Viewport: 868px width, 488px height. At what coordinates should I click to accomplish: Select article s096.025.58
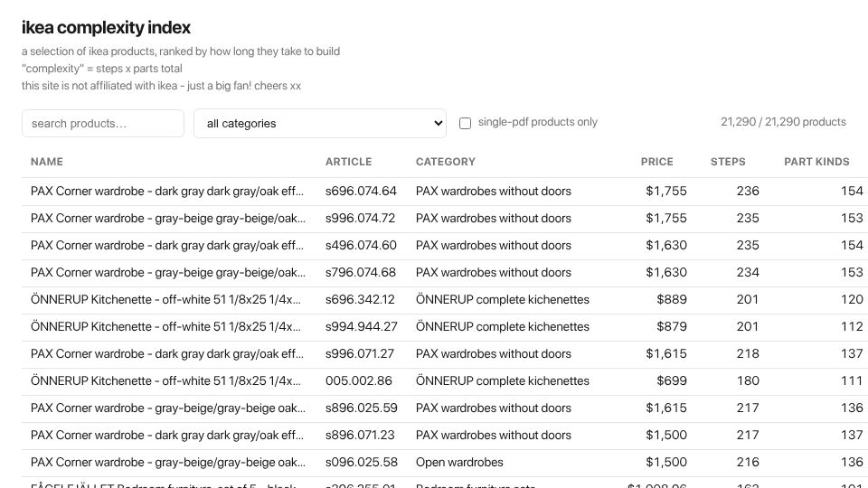coord(362,462)
